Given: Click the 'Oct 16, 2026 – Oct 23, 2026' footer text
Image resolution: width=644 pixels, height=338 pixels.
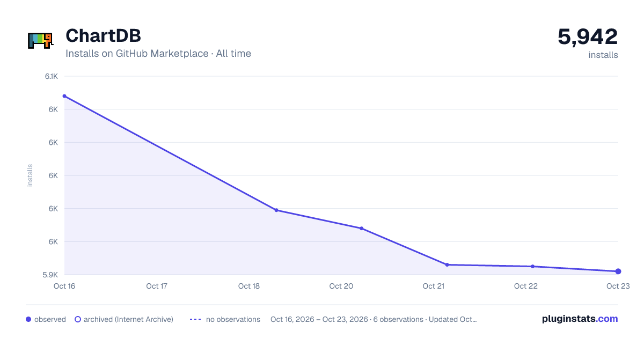Looking at the screenshot, I should pyautogui.click(x=319, y=319).
